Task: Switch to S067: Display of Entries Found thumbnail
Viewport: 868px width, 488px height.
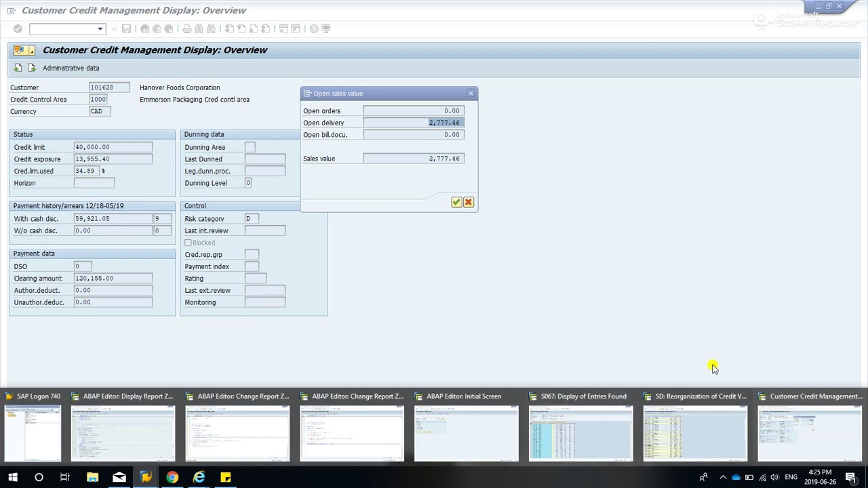Action: coord(581,426)
